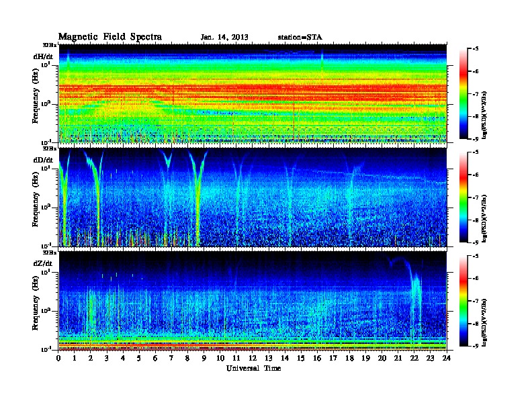Click the "8" tick on the time axis
Image resolution: width=532 pixels, height=411 pixels.
[x=188, y=359]
